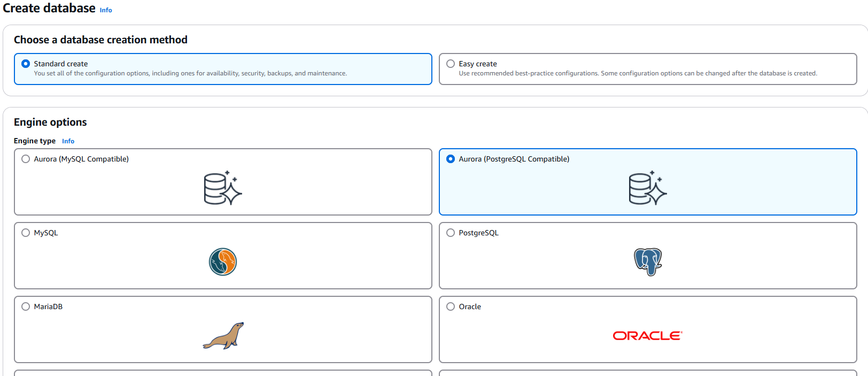868x376 pixels.
Task: Select Aurora (PostgreSQL Compatible) radio button
Action: (x=451, y=159)
